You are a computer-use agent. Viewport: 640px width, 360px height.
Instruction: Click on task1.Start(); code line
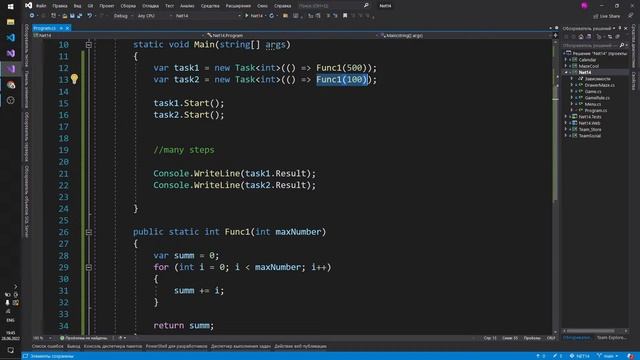click(189, 103)
